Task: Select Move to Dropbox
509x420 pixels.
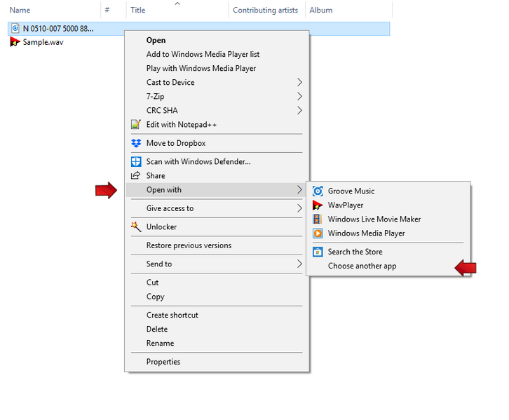Action: (x=217, y=143)
